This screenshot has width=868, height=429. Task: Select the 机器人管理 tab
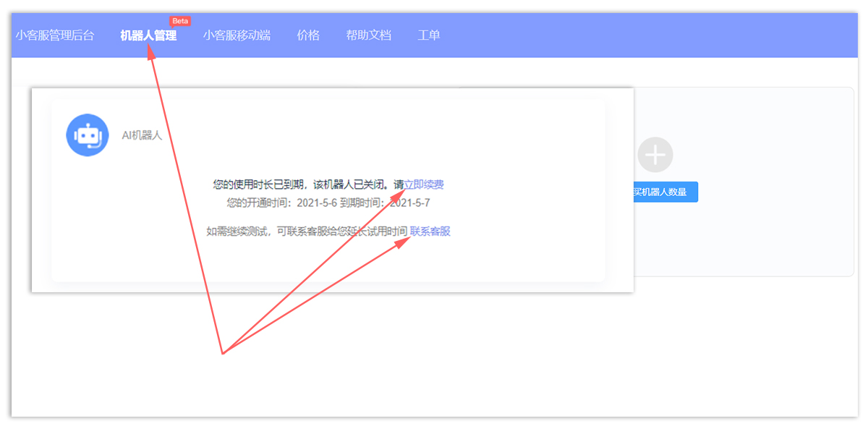148,35
